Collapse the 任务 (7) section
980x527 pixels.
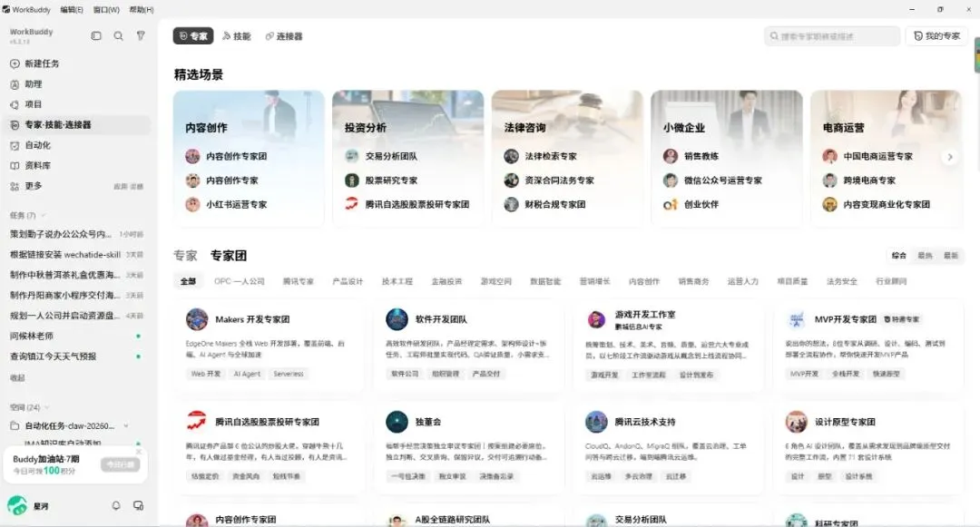[x=44, y=215]
